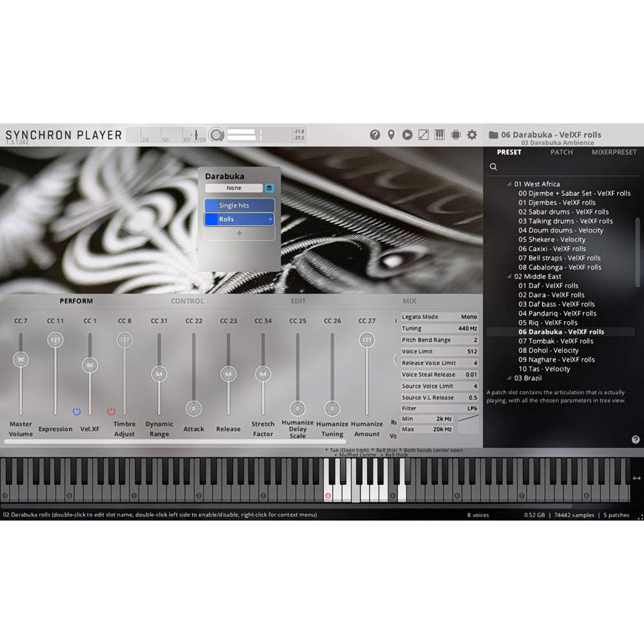This screenshot has width=644, height=644.
Task: Switch to the EDIT tab
Action: pyautogui.click(x=298, y=301)
